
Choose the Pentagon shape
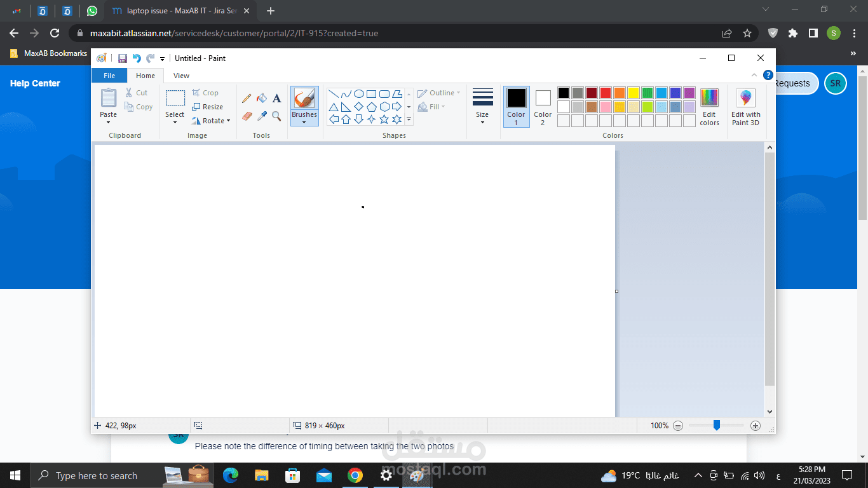[x=372, y=106]
